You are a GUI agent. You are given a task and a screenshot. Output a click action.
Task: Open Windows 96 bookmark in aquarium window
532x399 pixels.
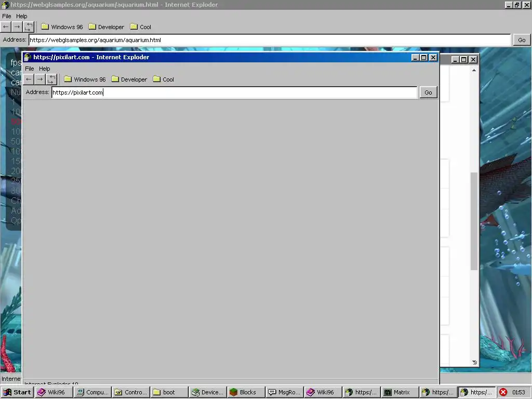62,27
